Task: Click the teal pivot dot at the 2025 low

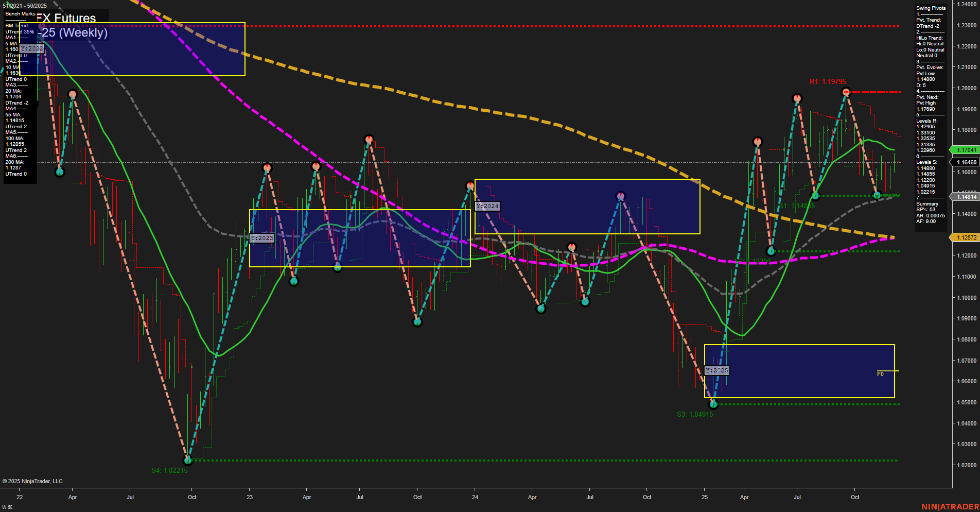Action: click(713, 404)
